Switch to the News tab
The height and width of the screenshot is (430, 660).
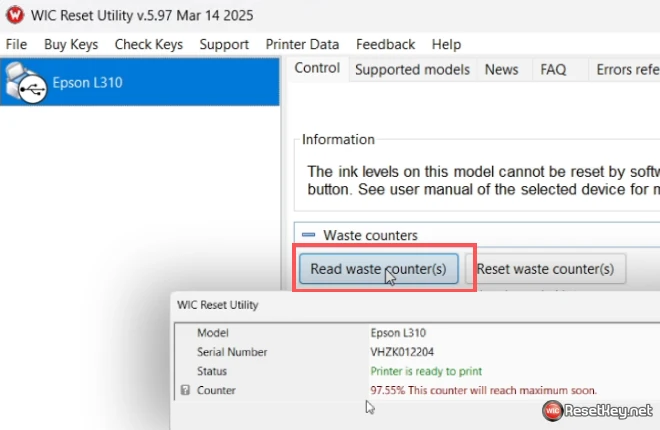click(x=501, y=69)
